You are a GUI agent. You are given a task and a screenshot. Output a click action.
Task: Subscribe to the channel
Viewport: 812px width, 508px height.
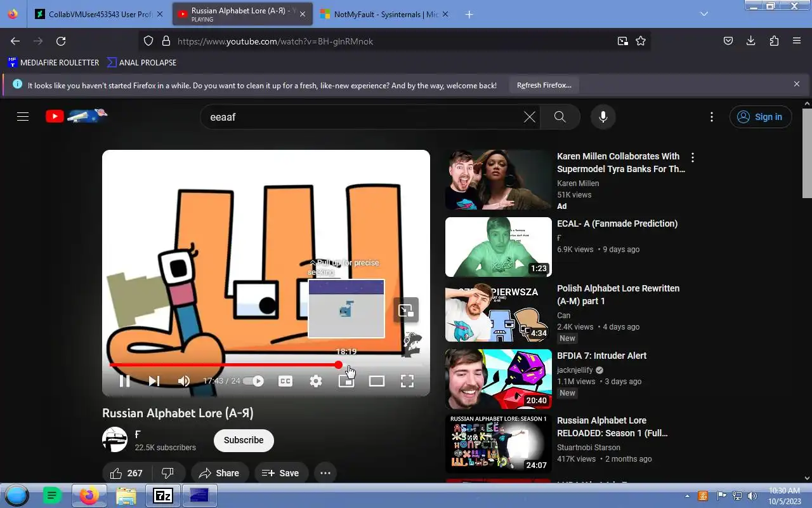pos(244,440)
